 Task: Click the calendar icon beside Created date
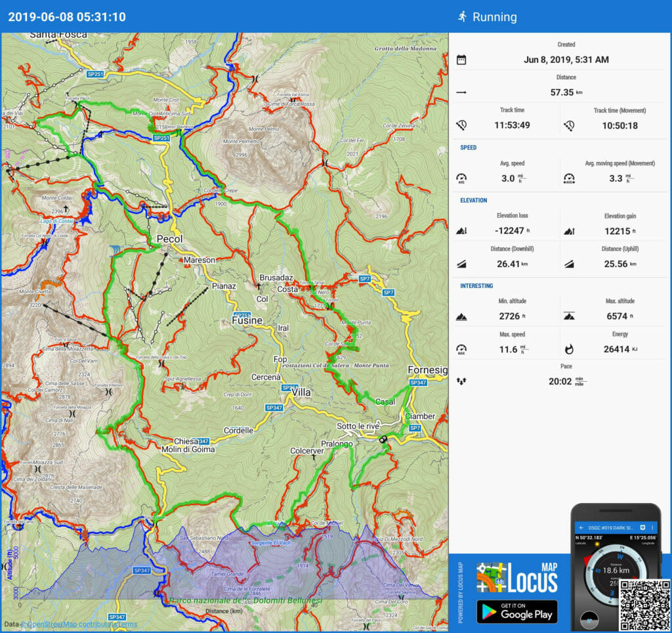click(x=461, y=60)
